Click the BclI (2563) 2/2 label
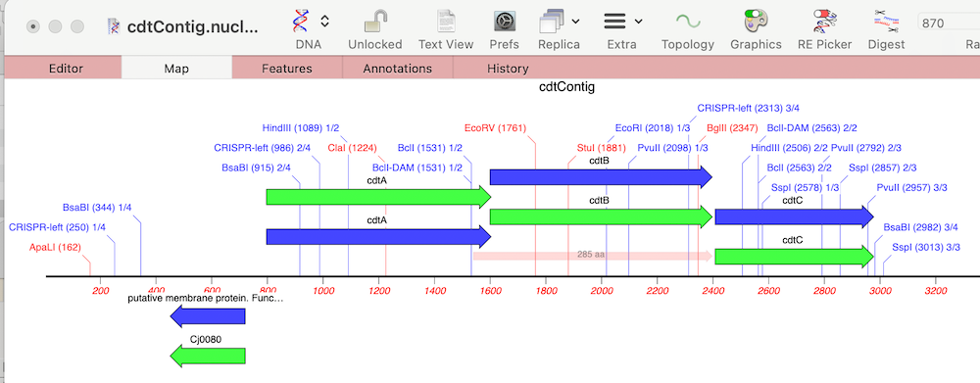980x383 pixels. (x=800, y=168)
